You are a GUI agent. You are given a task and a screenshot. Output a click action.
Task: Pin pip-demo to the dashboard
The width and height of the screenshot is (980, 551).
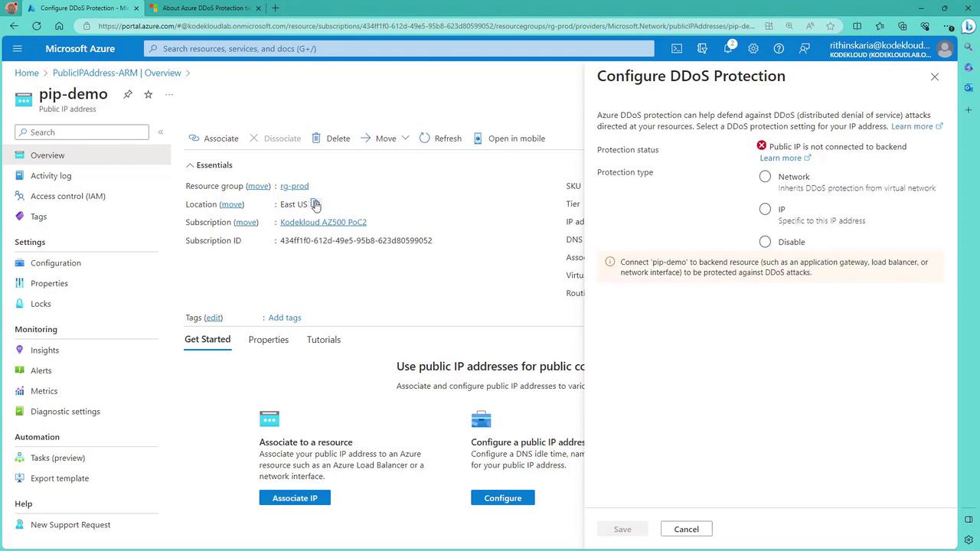pyautogui.click(x=128, y=94)
